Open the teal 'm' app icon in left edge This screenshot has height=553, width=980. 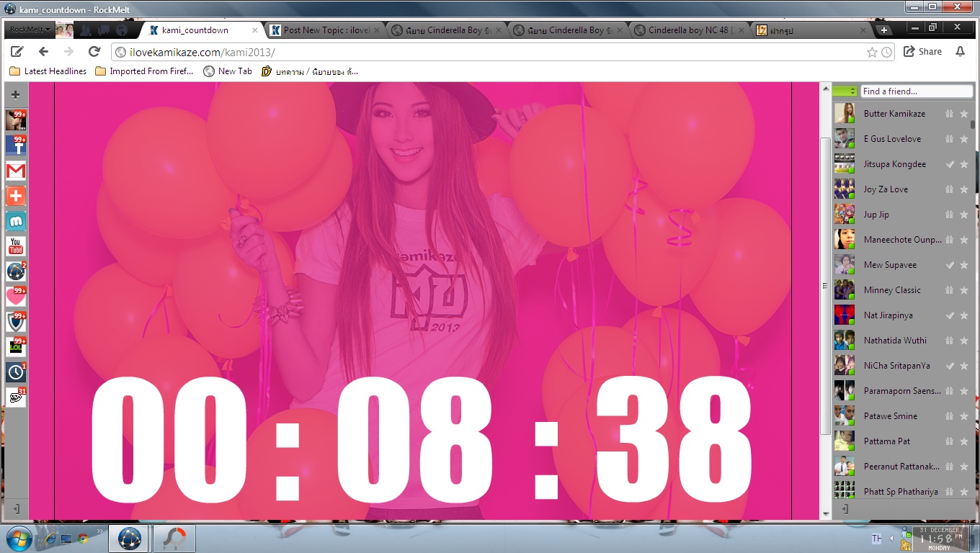pyautogui.click(x=16, y=221)
